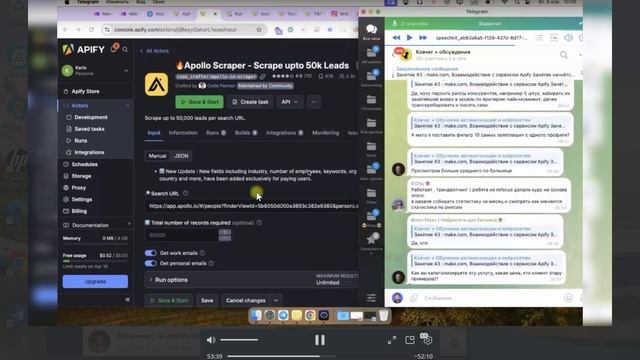This screenshot has width=640, height=360.
Task: Click the Cancel changes button
Action: tap(246, 300)
